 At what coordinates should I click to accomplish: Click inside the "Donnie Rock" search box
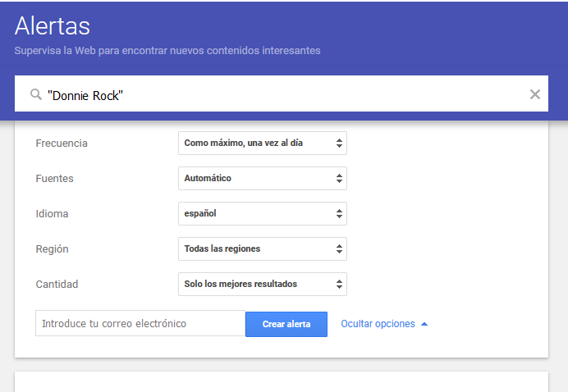click(279, 95)
